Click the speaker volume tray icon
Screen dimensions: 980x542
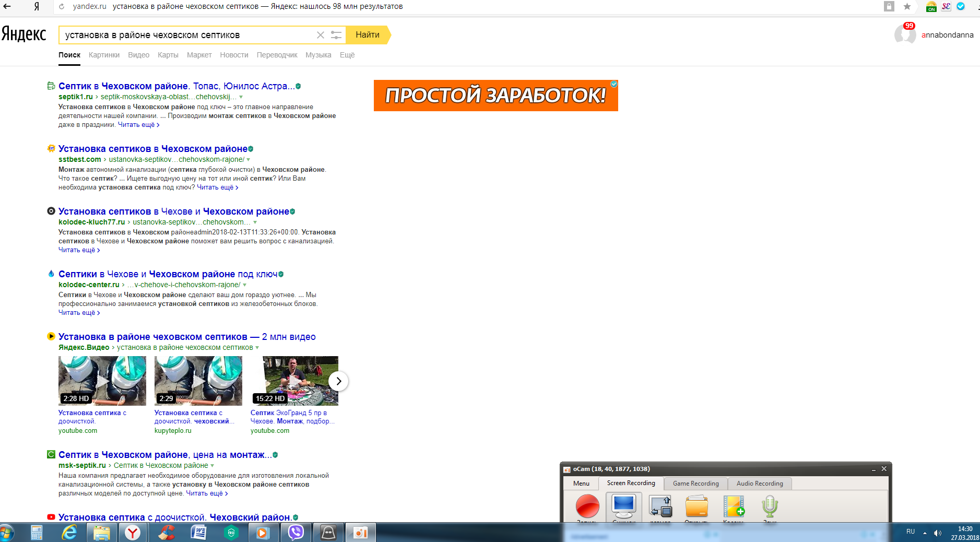[938, 533]
